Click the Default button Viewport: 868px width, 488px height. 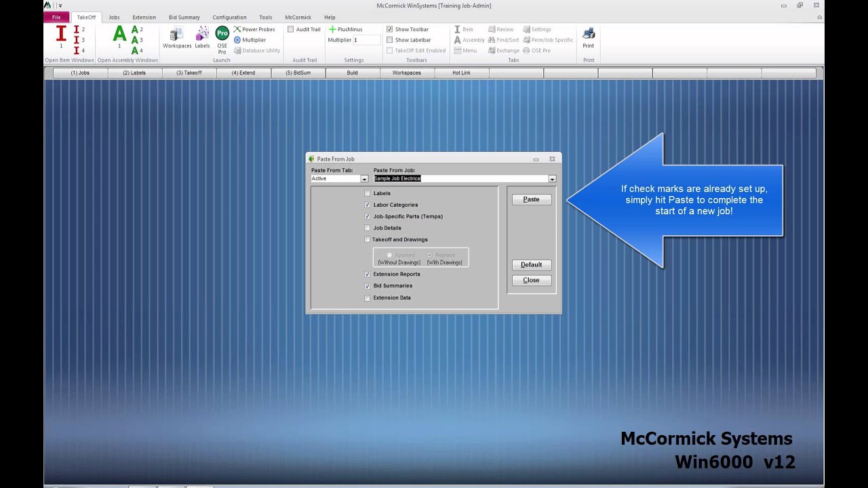[x=532, y=264]
